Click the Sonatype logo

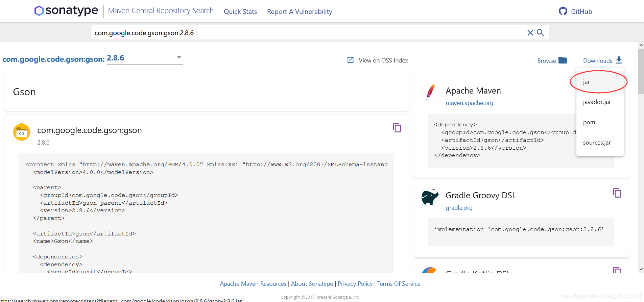coord(66,11)
